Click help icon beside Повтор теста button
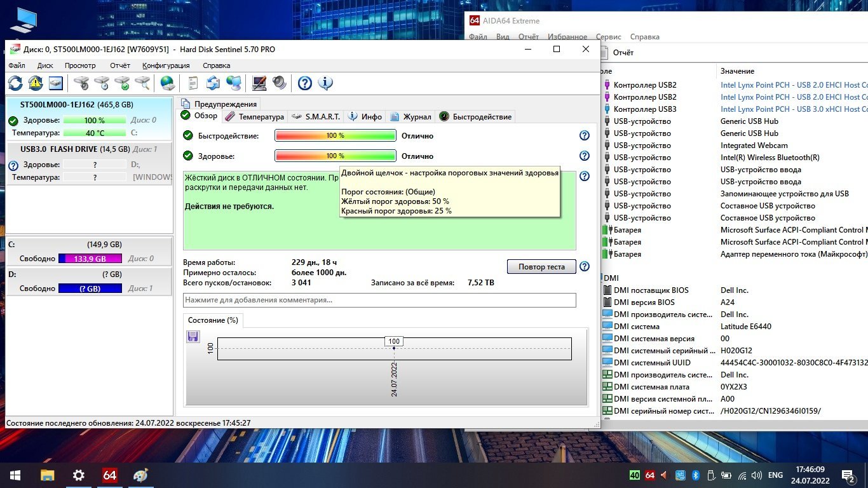This screenshot has height=488, width=868. pos(585,267)
